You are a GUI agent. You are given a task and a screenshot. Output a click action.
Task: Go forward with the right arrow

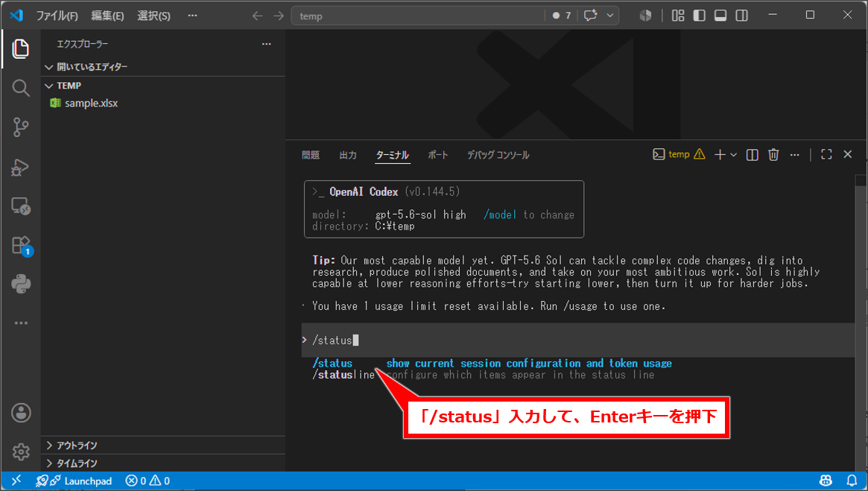tap(279, 16)
